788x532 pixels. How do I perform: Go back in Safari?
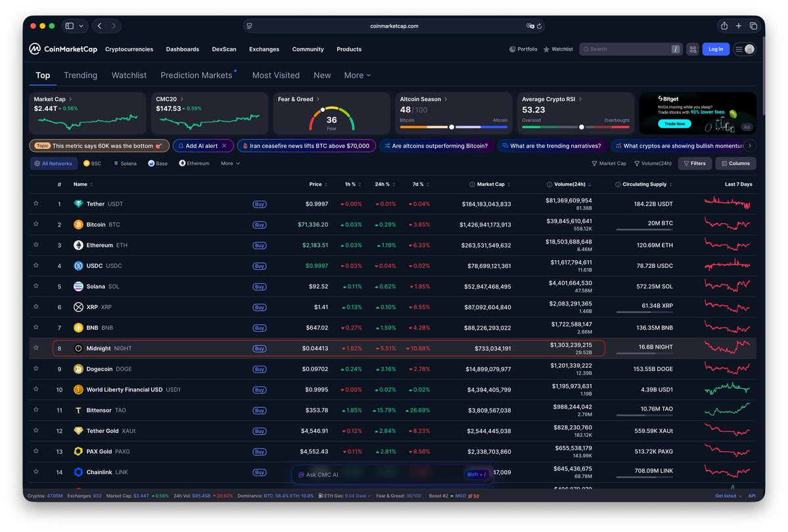(99, 26)
